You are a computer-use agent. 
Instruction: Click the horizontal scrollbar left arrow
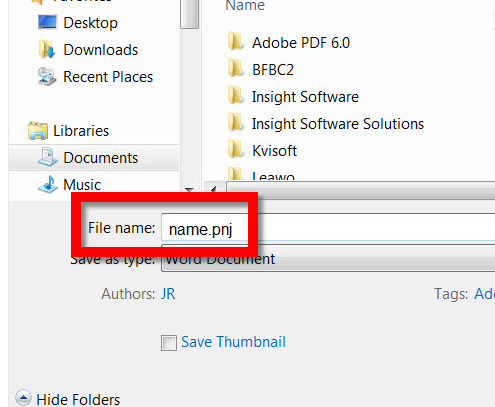pos(213,190)
